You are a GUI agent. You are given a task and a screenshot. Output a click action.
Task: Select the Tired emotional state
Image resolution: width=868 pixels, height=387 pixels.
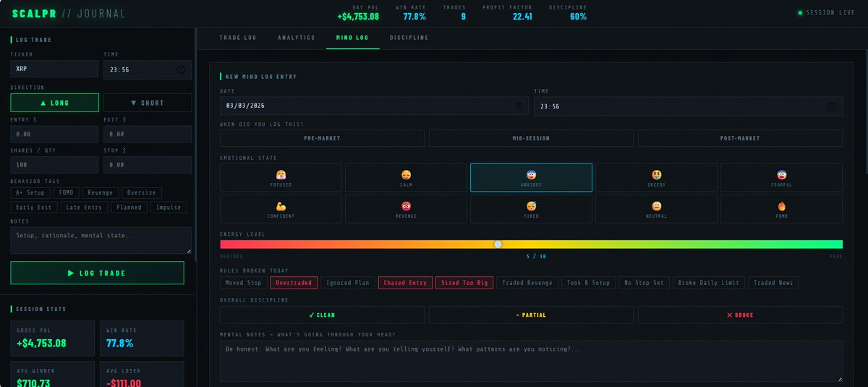point(531,208)
